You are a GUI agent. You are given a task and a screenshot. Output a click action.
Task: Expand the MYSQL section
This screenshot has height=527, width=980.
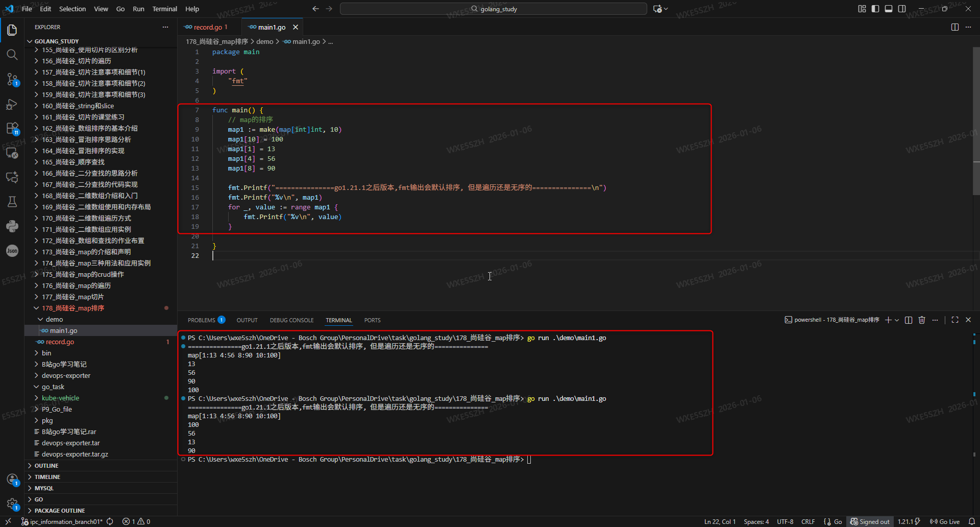pos(101,488)
